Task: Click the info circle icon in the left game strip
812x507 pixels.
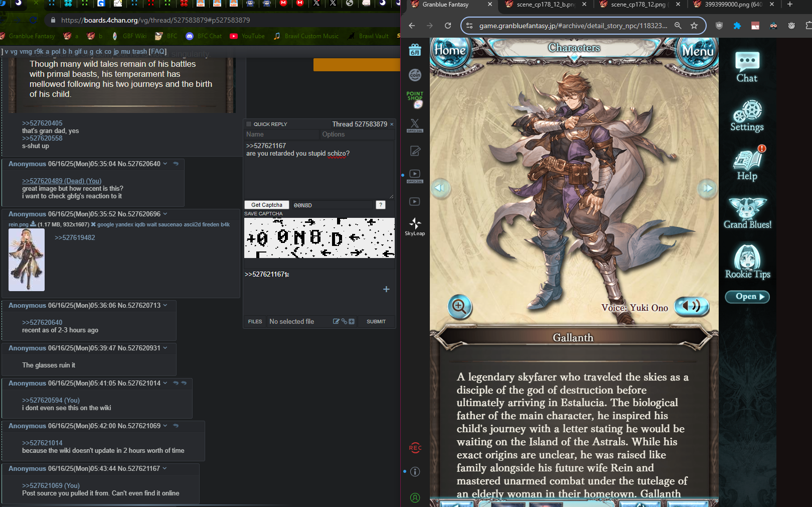Action: point(415,471)
